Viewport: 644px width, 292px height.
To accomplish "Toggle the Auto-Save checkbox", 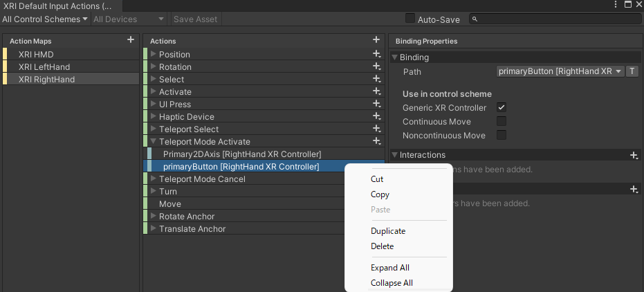I will tap(410, 19).
